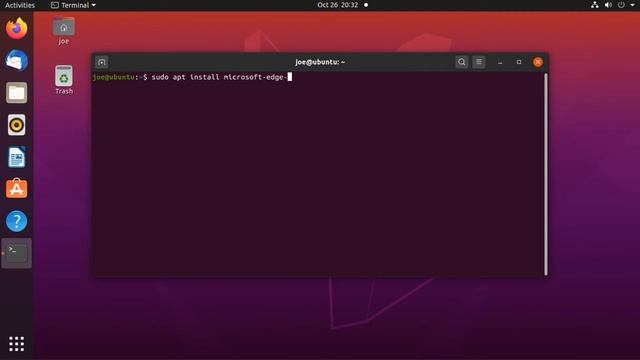Open Activities overview

[x=20, y=5]
